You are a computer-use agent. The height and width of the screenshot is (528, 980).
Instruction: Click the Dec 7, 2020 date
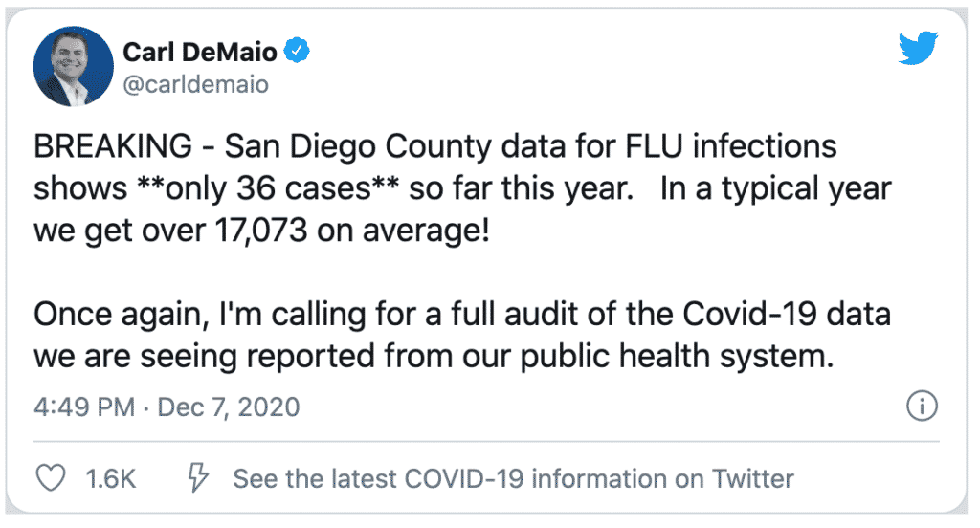[x=226, y=407]
